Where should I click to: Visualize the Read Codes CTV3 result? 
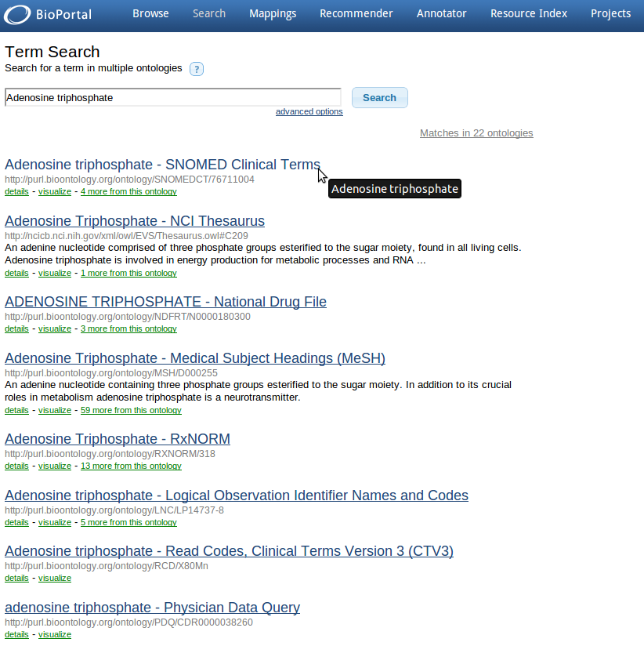tap(55, 578)
